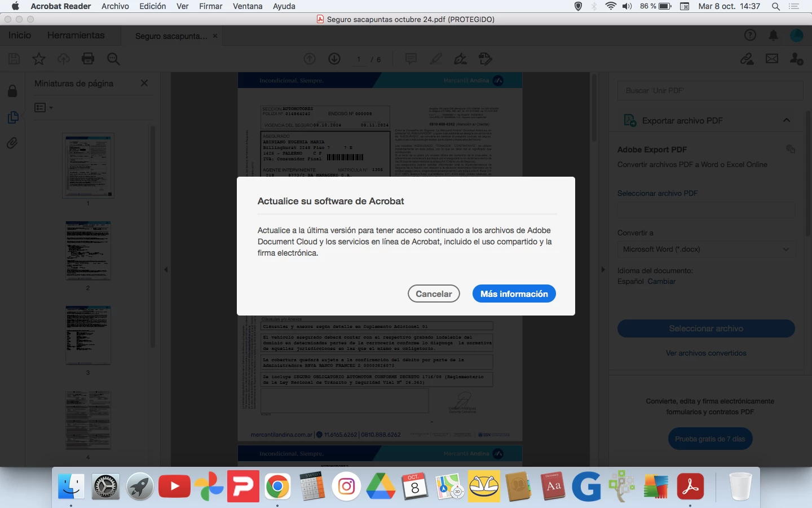Star the document as favorite

39,59
